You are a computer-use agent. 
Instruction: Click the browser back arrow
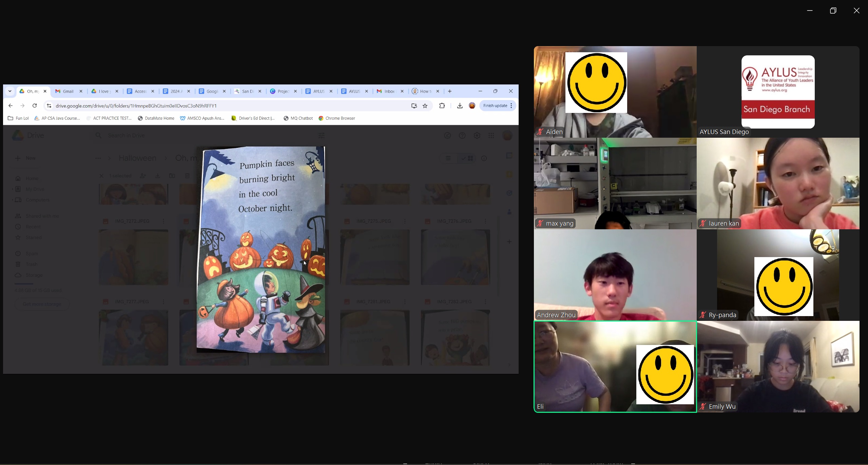pyautogui.click(x=11, y=106)
